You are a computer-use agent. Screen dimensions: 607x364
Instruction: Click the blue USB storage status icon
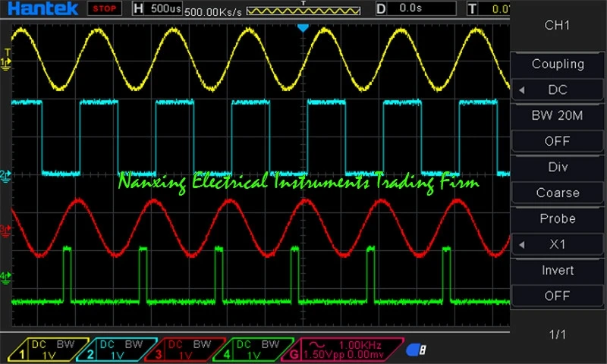tap(416, 350)
